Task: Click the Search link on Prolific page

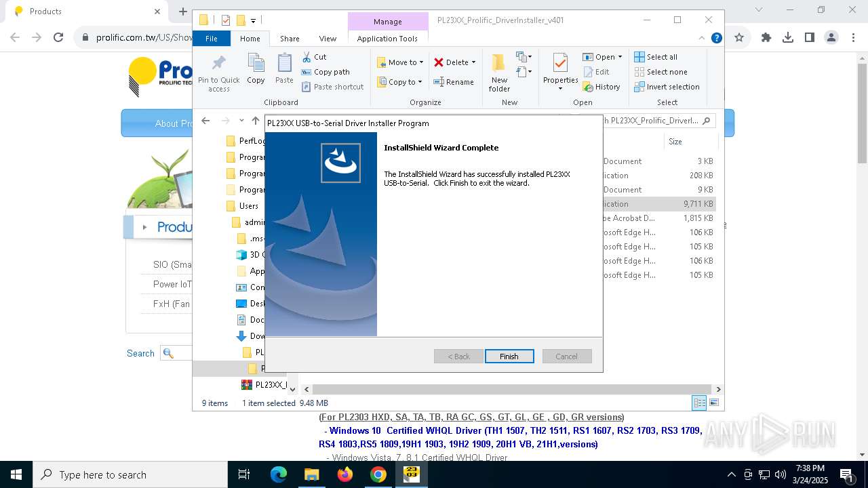Action: coord(140,353)
